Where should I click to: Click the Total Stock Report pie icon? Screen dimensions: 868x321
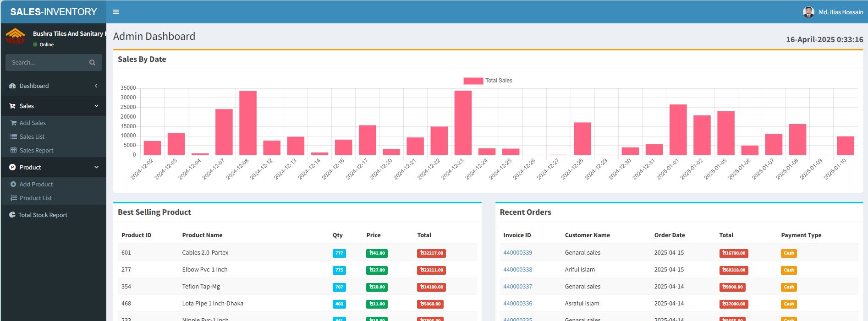click(12, 215)
